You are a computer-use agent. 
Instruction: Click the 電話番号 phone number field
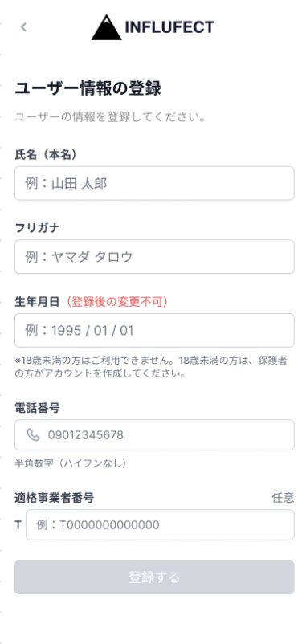click(154, 434)
